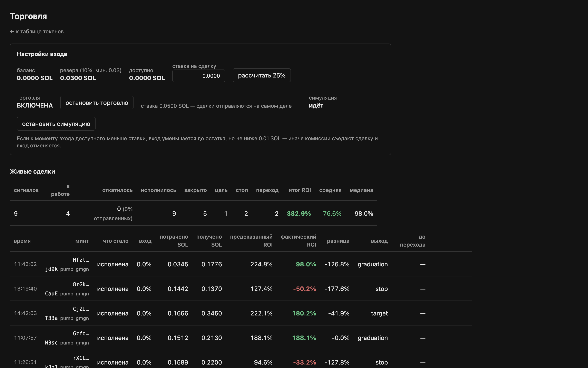Select the actual ROI '-33.2%'

(x=305, y=363)
